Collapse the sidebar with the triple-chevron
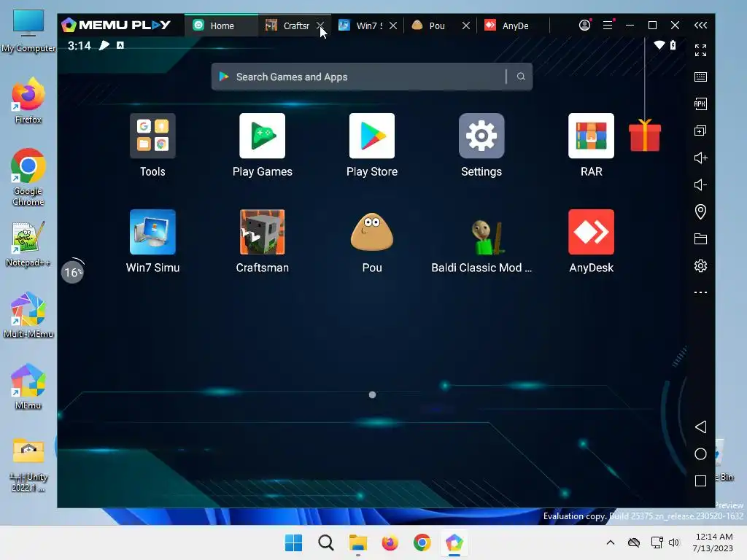This screenshot has height=560, width=747. (700, 26)
